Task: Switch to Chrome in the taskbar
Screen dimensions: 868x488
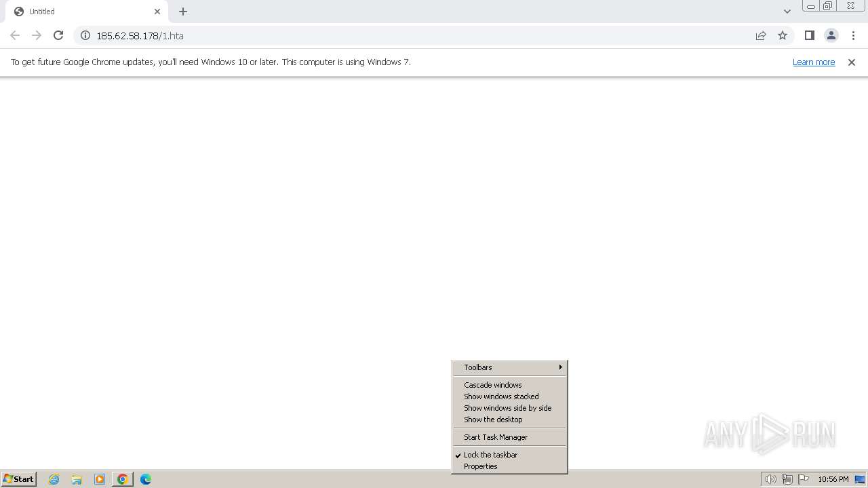Action: point(123,479)
